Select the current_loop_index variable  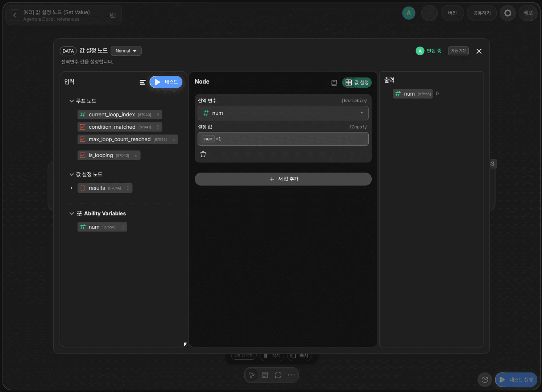pyautogui.click(x=120, y=114)
